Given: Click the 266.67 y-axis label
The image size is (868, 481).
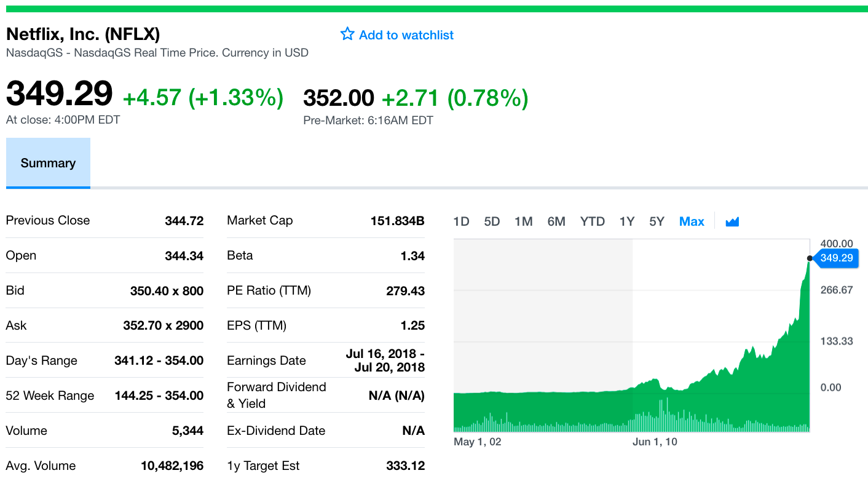Looking at the screenshot, I should [837, 290].
